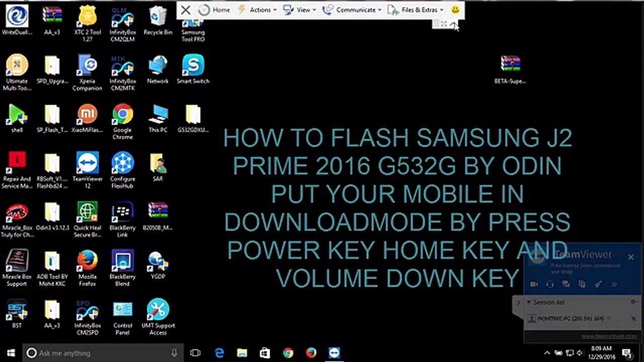Launch TeamViewer 12 desktop shortcut

(87, 170)
